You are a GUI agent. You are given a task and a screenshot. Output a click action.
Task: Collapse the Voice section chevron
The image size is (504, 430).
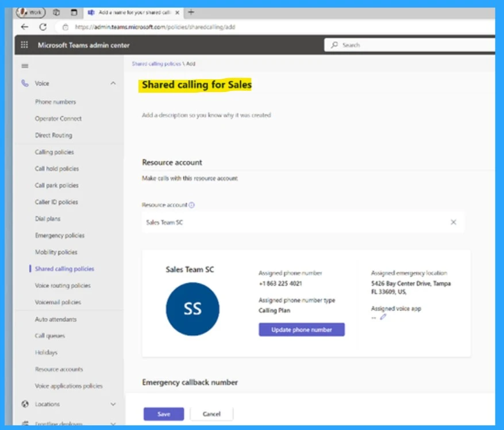[113, 83]
